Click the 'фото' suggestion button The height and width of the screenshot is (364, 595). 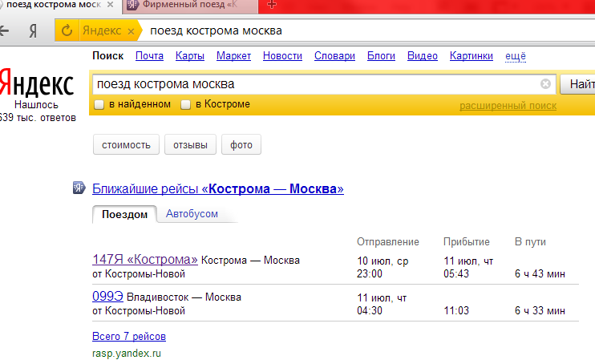(241, 144)
